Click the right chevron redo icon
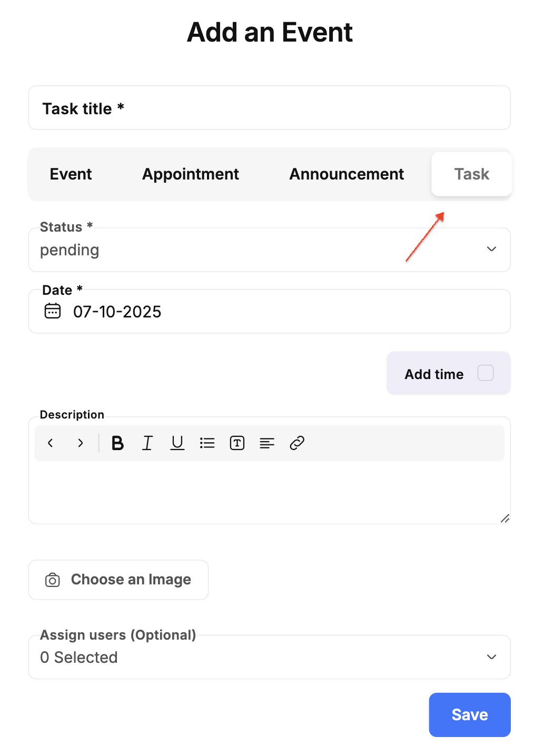 tap(80, 443)
